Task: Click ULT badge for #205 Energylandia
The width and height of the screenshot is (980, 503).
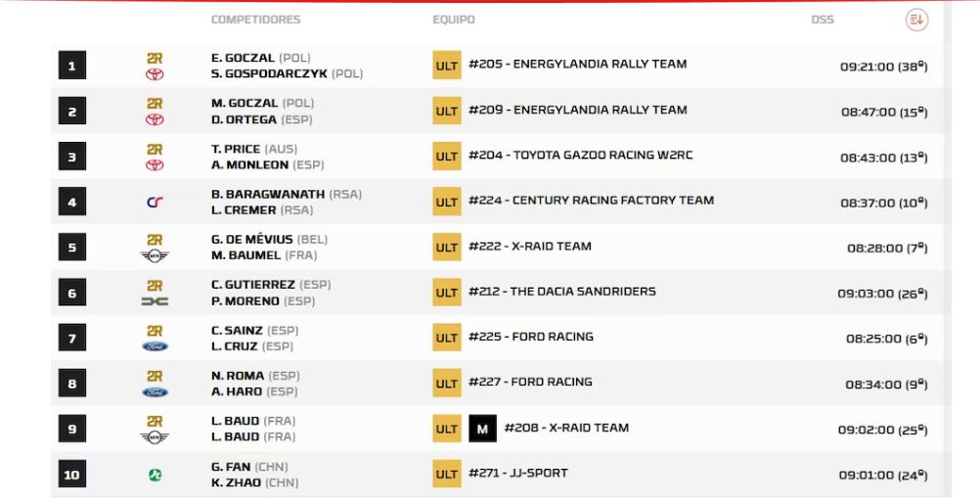Action: 447,66
